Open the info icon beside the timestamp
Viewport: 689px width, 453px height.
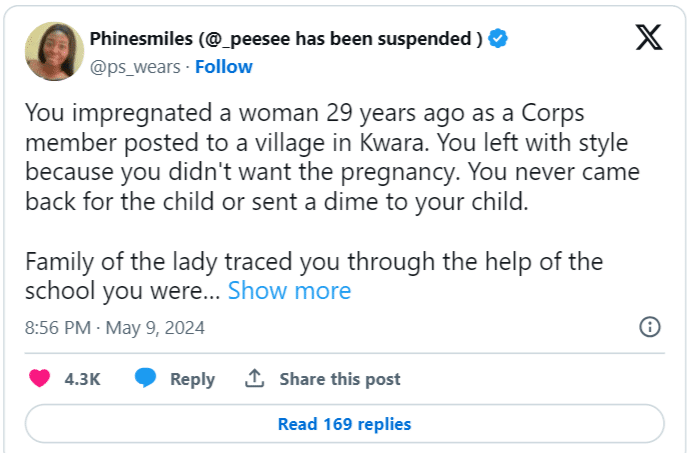(649, 327)
